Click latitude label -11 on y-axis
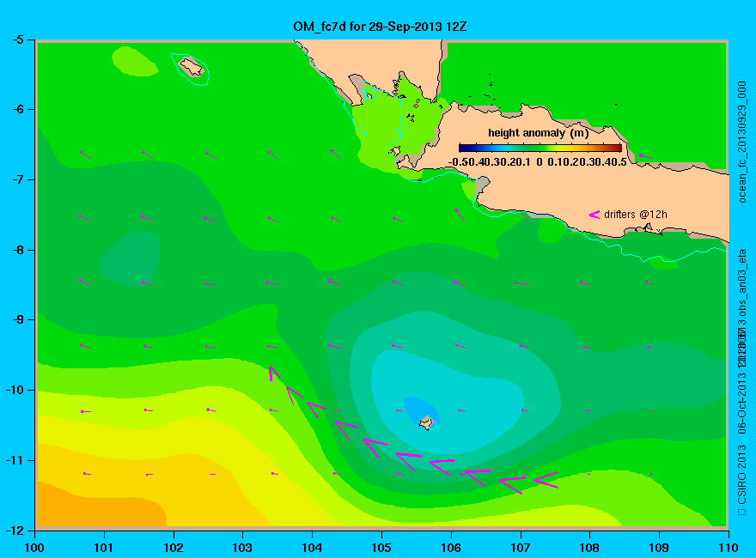This screenshot has height=558, width=756. pyautogui.click(x=14, y=460)
